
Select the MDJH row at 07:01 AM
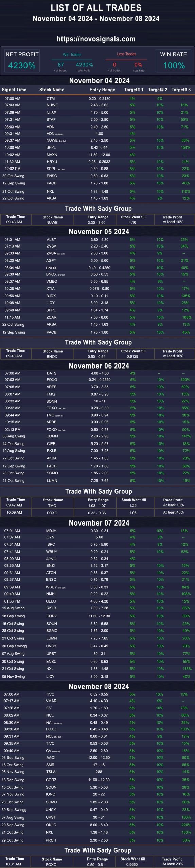click(x=97, y=531)
